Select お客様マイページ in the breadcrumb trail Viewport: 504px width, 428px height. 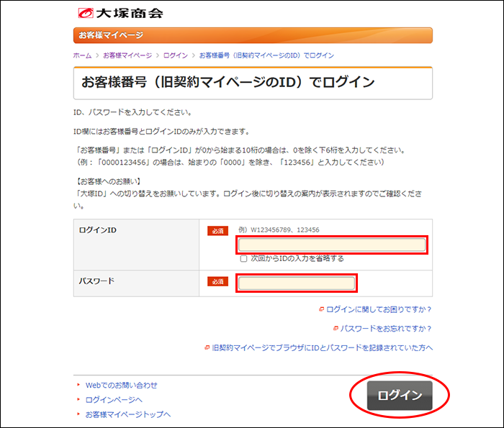tap(127, 55)
